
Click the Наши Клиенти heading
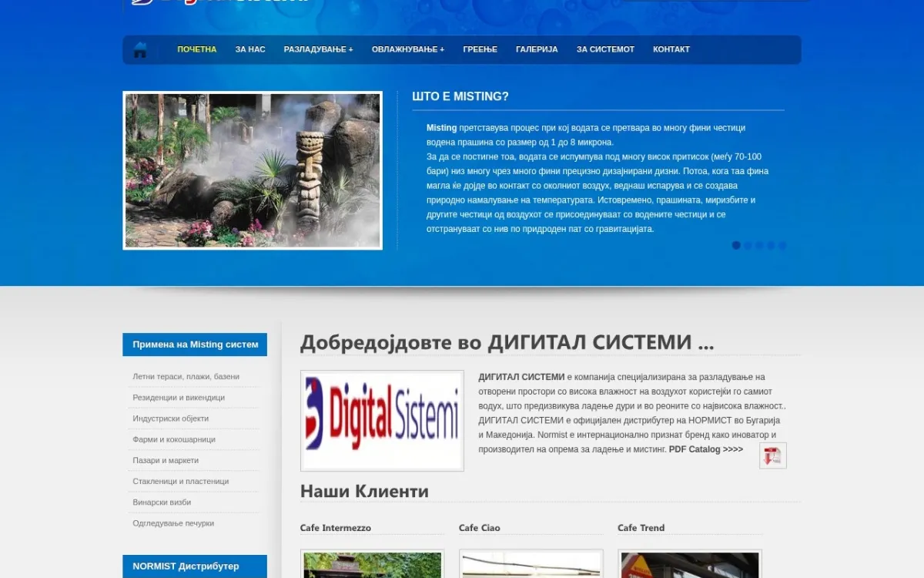(364, 491)
